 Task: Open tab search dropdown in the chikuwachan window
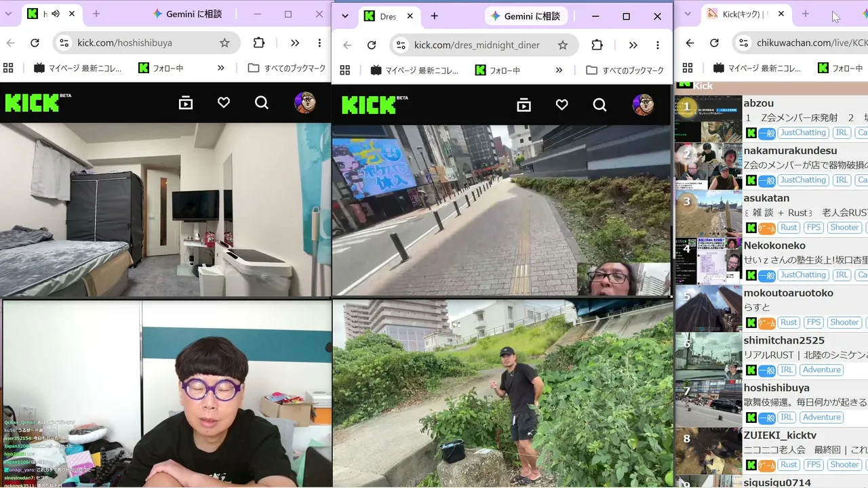[688, 14]
